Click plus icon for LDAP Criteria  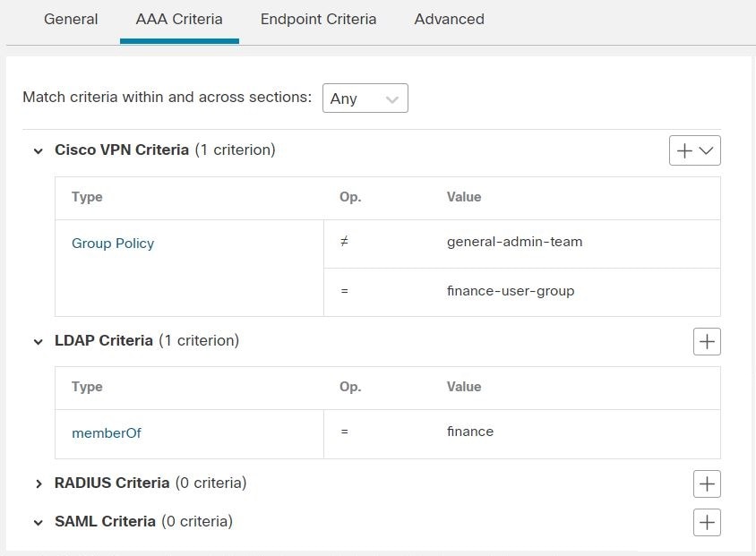click(707, 342)
